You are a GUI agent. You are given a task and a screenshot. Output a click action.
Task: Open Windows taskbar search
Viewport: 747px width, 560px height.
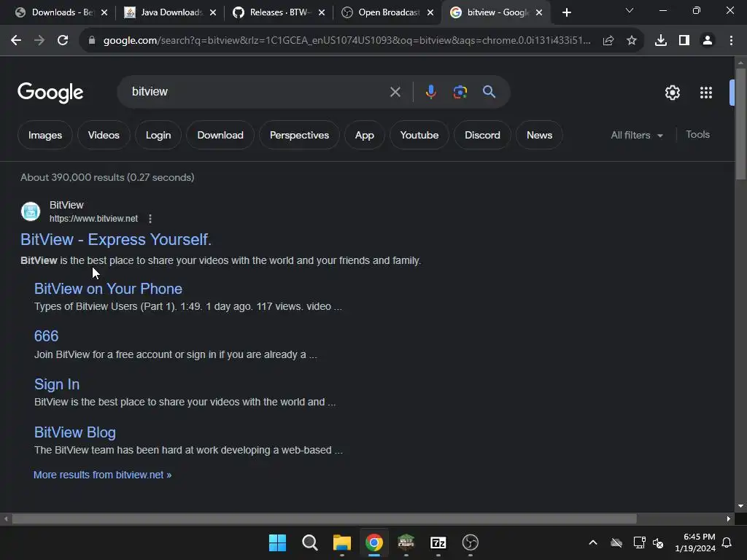click(x=309, y=542)
